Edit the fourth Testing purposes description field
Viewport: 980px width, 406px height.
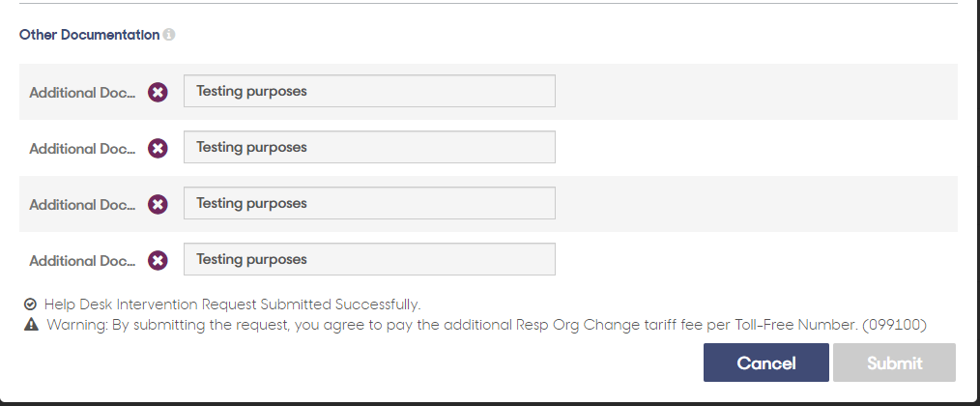coord(369,259)
